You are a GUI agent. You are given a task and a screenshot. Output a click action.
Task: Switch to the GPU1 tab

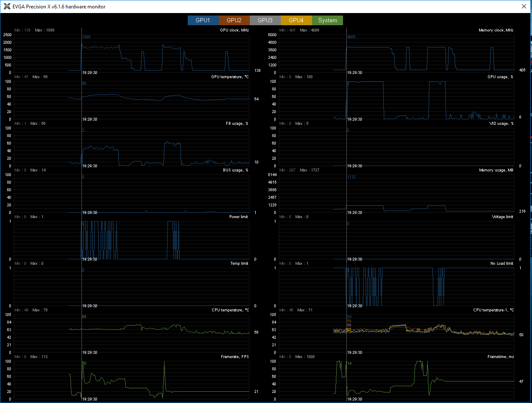point(203,20)
